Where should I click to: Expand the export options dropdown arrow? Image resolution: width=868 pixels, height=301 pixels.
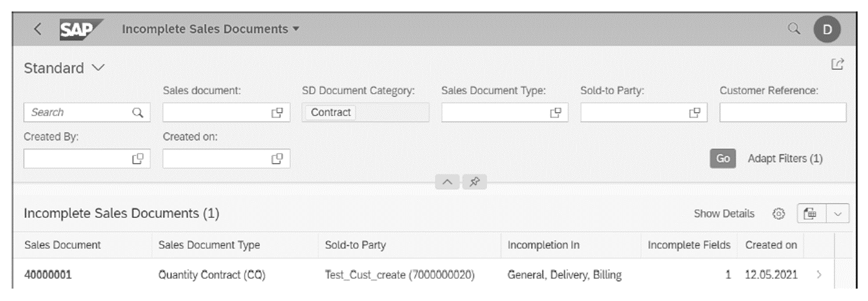[838, 214]
